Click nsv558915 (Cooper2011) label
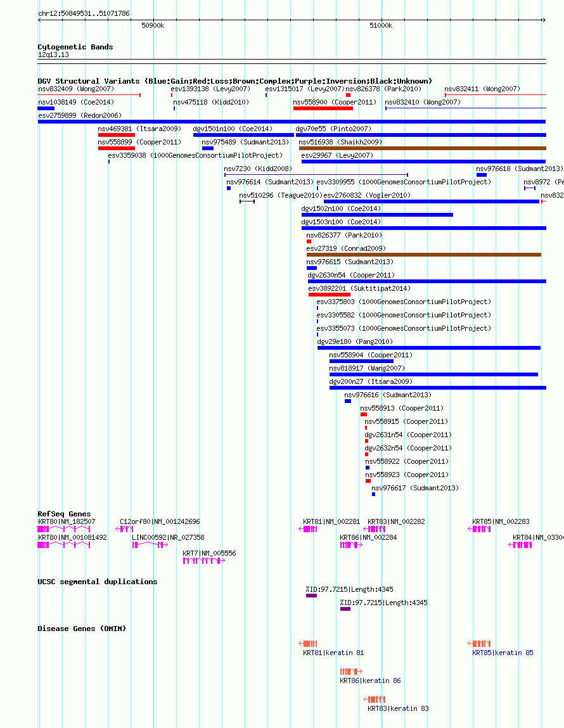 406,422
